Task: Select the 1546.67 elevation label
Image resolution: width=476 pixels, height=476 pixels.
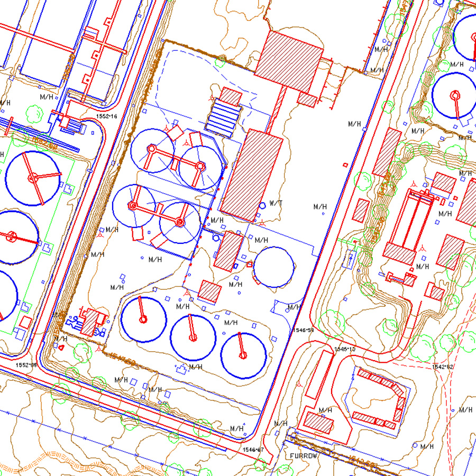Action: 253,450
